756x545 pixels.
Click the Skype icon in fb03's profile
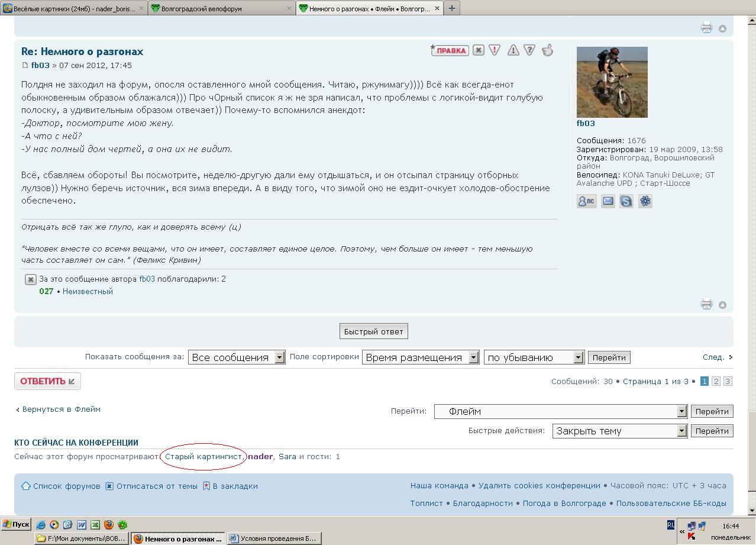click(626, 201)
